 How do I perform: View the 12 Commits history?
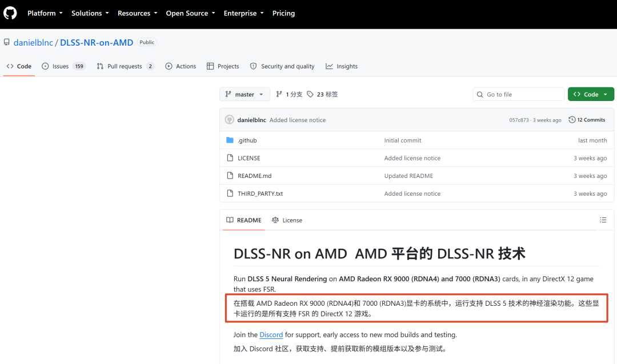(x=587, y=120)
